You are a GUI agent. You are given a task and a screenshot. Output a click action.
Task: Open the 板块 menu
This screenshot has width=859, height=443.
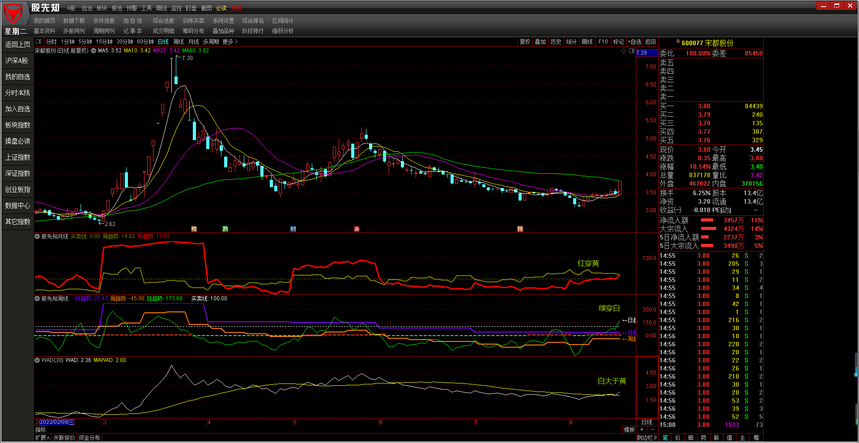click(x=102, y=9)
